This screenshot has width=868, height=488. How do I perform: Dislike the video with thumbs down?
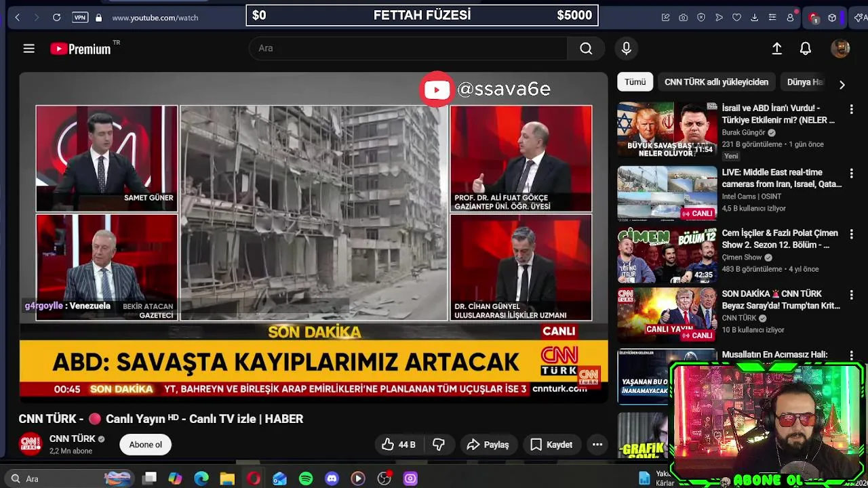click(x=439, y=445)
